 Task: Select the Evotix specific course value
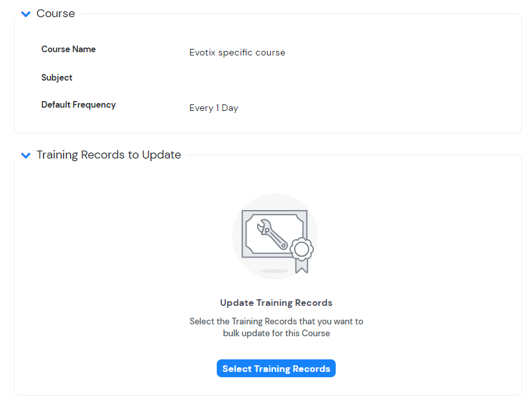pos(237,53)
